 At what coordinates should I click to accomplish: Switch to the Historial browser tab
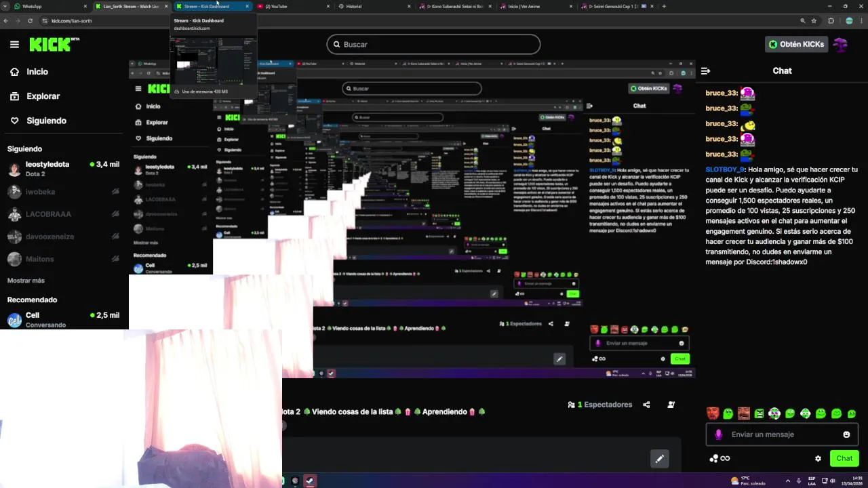pyautogui.click(x=375, y=6)
